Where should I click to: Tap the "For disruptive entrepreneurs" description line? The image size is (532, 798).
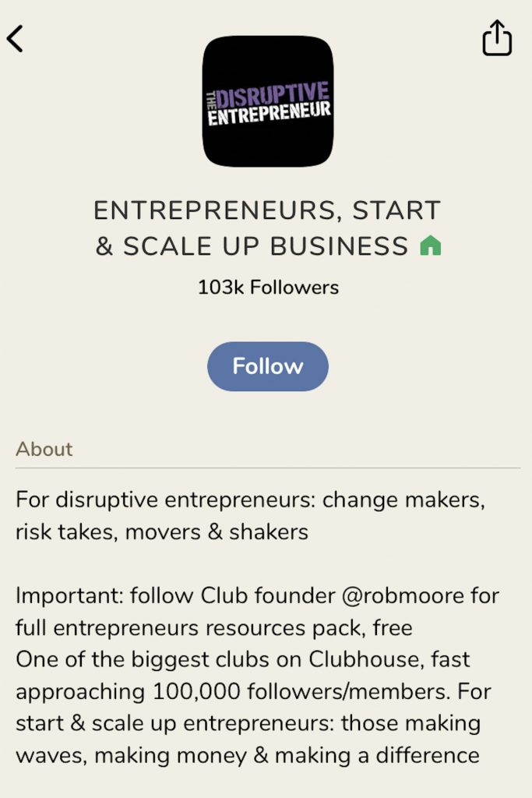point(249,500)
